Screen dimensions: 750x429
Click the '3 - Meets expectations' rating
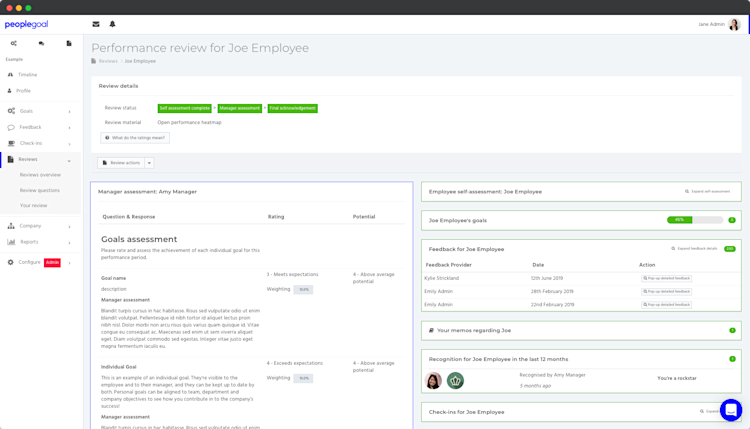292,275
